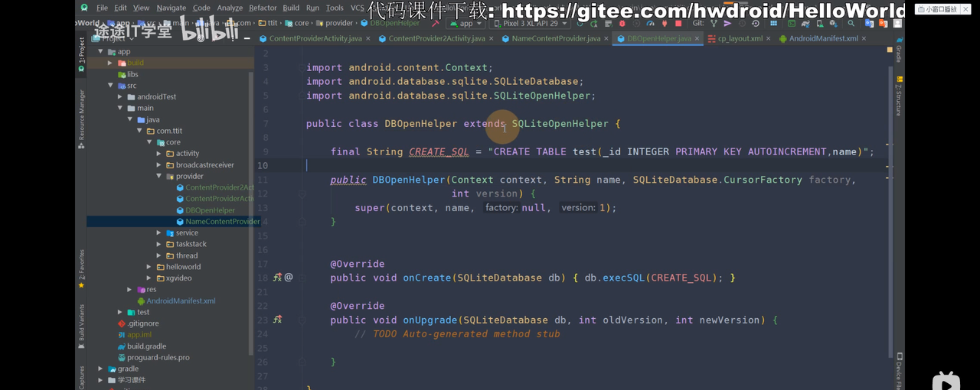Open the Favorites tool window
This screenshot has height=390, width=980.
click(81, 269)
